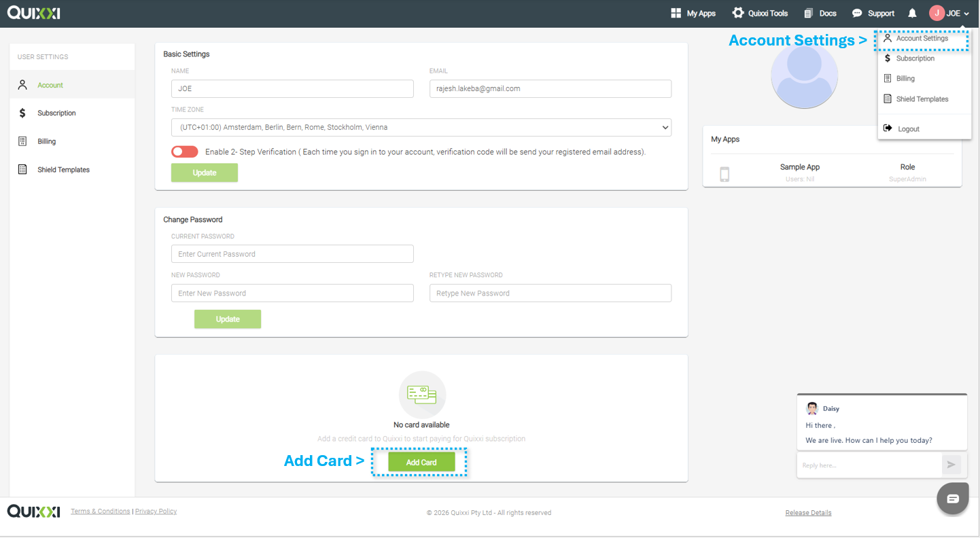Open the Terms & Conditions link

(x=101, y=511)
